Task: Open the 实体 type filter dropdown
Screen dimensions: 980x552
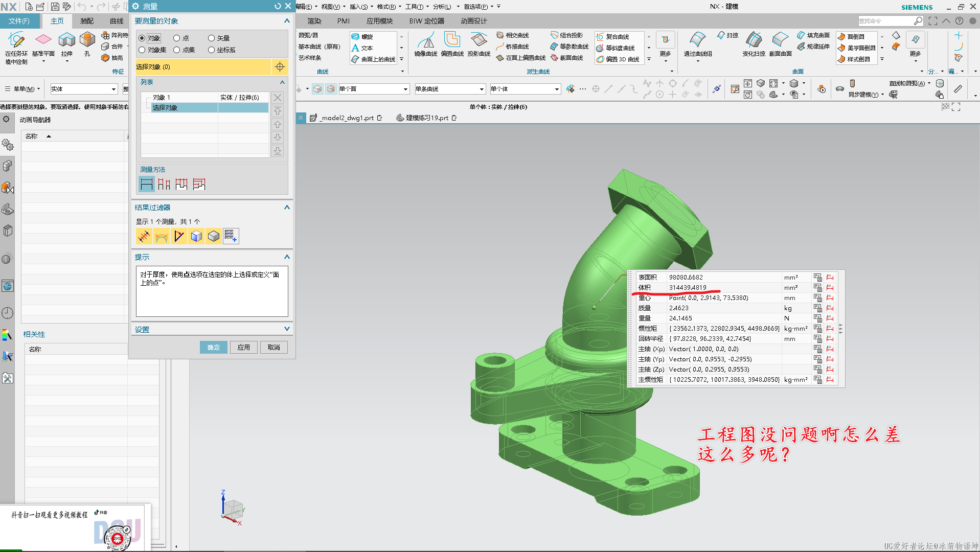Action: click(84, 89)
